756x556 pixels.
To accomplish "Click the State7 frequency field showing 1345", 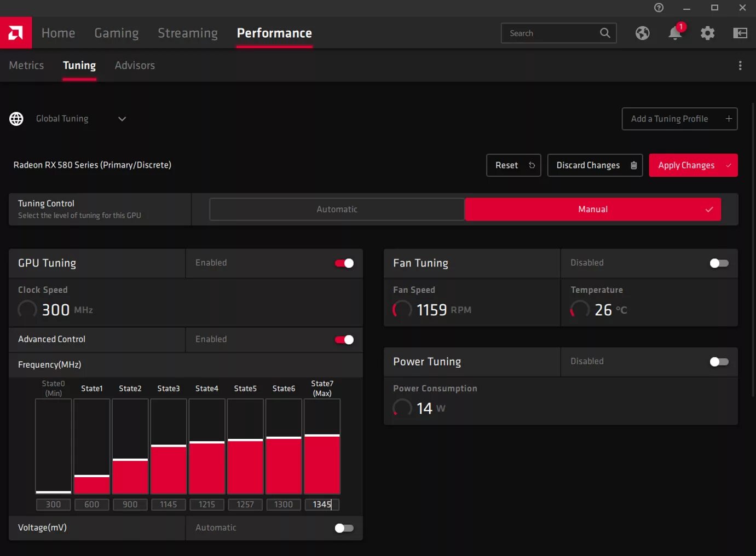I will pos(322,505).
